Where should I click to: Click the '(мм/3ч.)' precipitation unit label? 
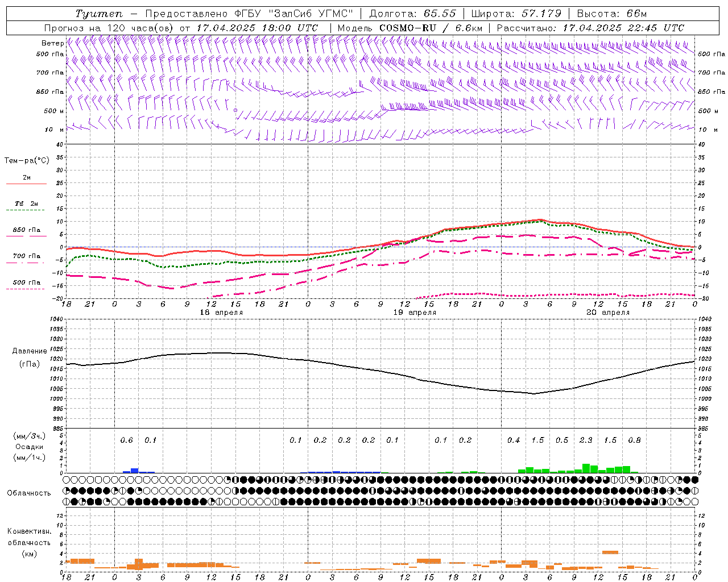29,436
